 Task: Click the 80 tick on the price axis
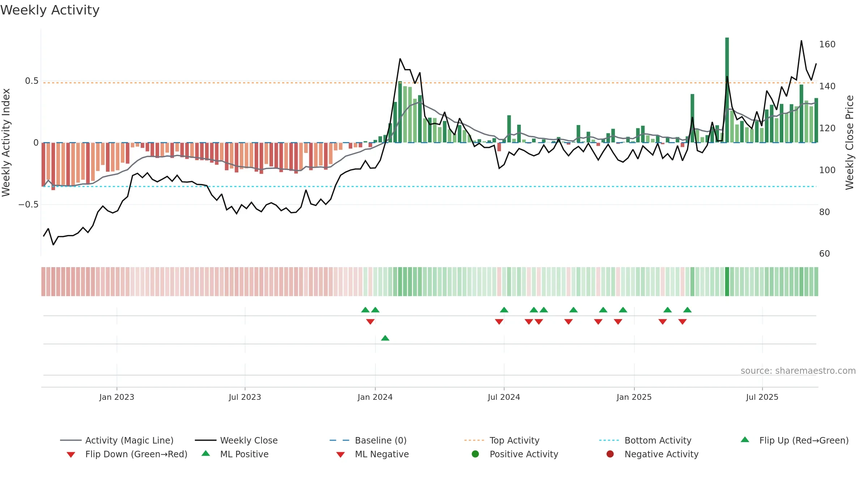[825, 212]
